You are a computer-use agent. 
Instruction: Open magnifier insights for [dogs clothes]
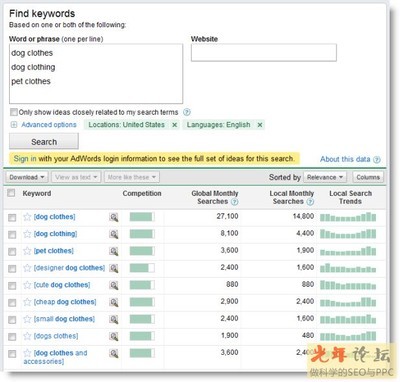point(114,336)
